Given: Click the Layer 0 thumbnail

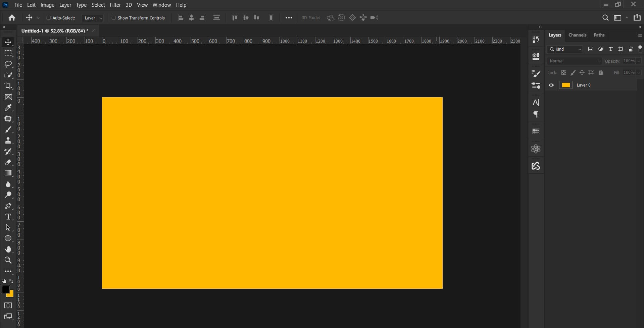Looking at the screenshot, I should click(566, 85).
